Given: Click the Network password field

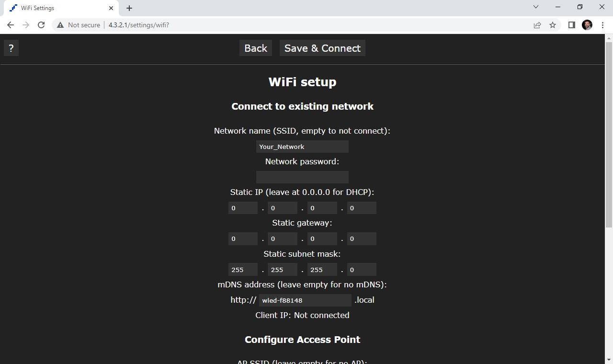Looking at the screenshot, I should click(x=302, y=177).
